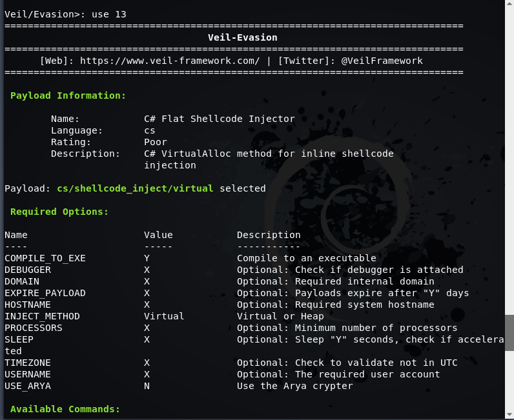Click the INJECT_METHOD option name
The image size is (514, 420).
(42, 316)
